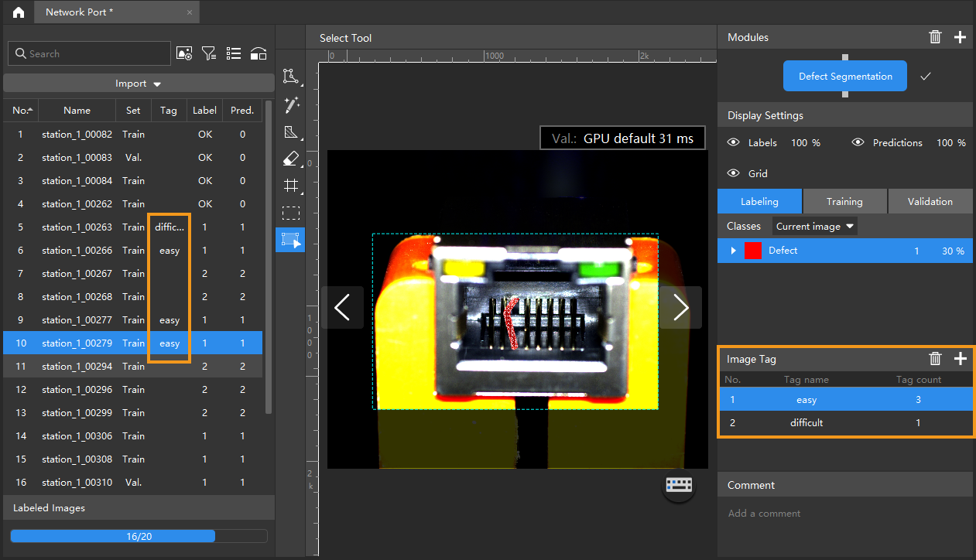Image resolution: width=976 pixels, height=560 pixels.
Task: Select the Smart labeling magic wand tool
Action: tap(290, 104)
